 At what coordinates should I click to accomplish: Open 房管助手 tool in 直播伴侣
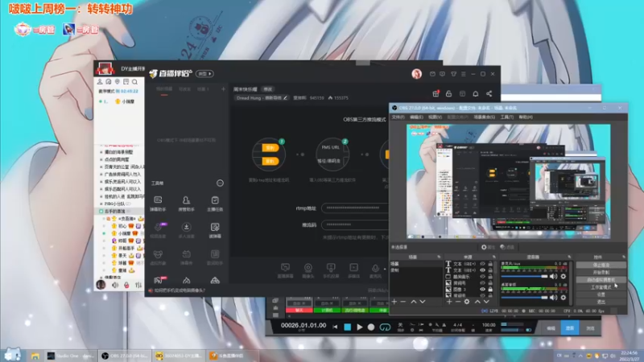[x=186, y=204]
